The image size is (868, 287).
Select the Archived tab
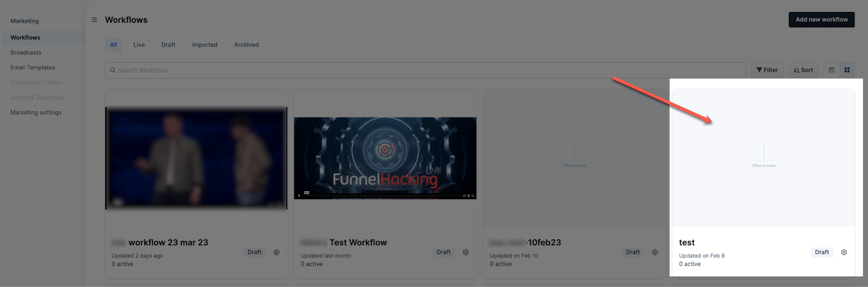[246, 45]
